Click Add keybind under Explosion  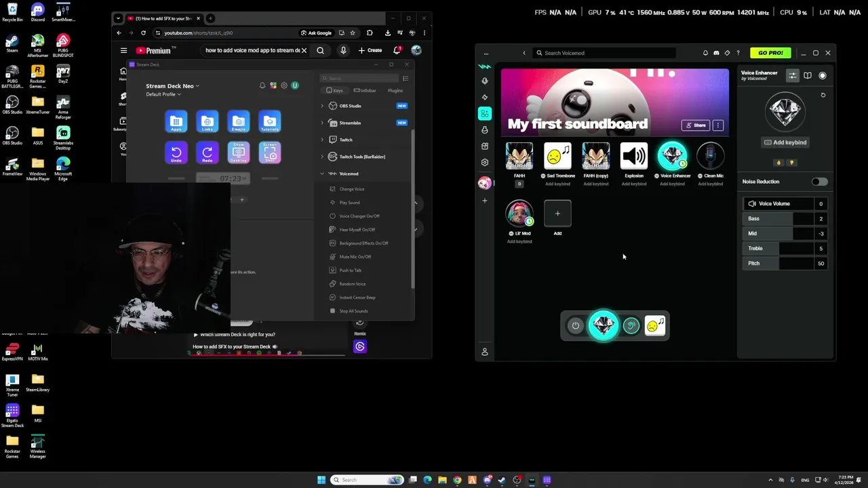634,184
